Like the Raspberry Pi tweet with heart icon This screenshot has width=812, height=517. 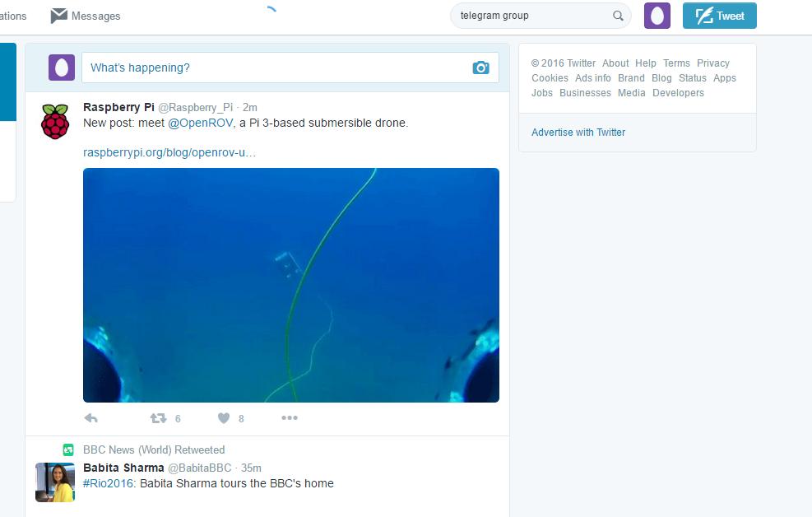tap(224, 418)
